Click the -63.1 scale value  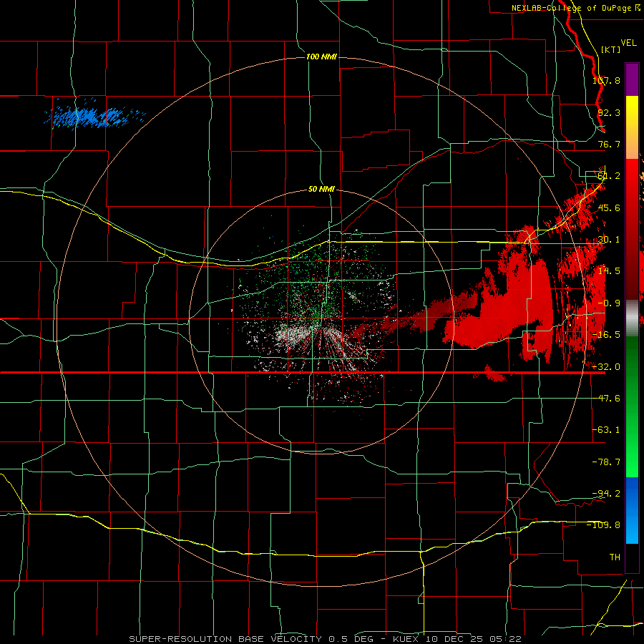click(x=607, y=430)
